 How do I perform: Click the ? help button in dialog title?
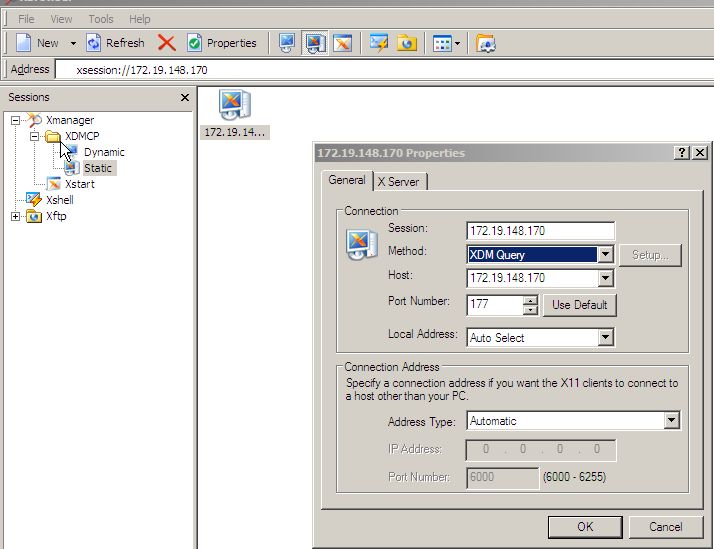pyautogui.click(x=682, y=152)
